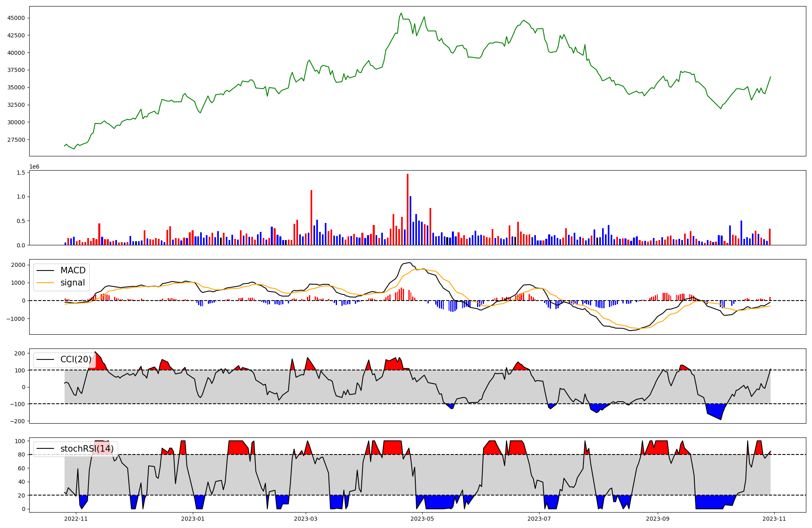Click the tallest red volume bar

[408, 209]
